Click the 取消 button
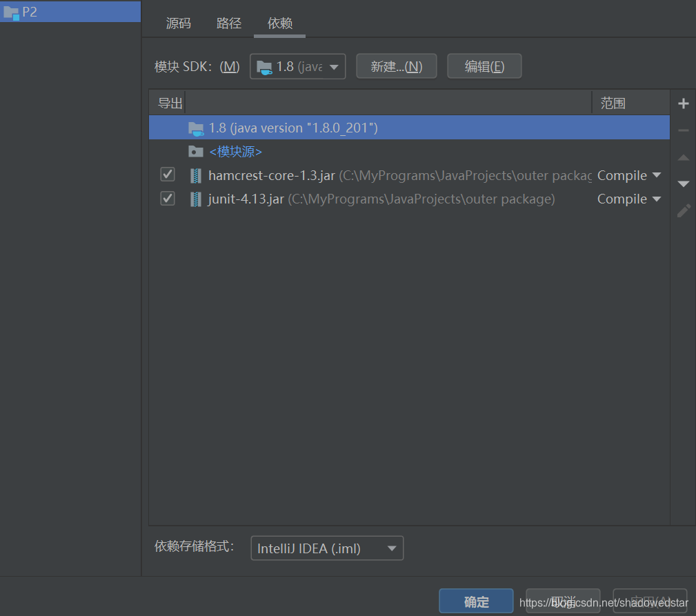This screenshot has height=616, width=696. pos(563,602)
